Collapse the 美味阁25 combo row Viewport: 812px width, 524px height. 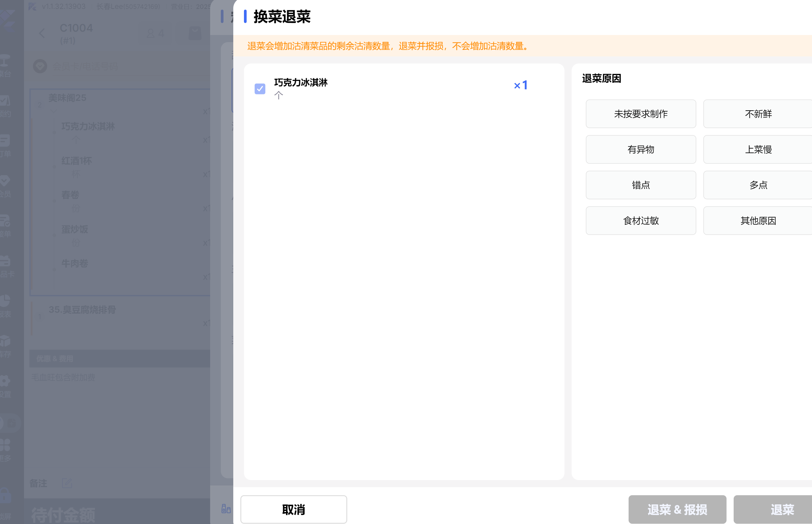[x=53, y=110]
